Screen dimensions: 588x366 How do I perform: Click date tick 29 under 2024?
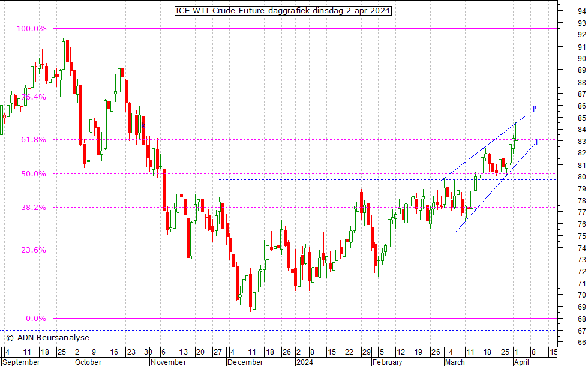point(367,352)
